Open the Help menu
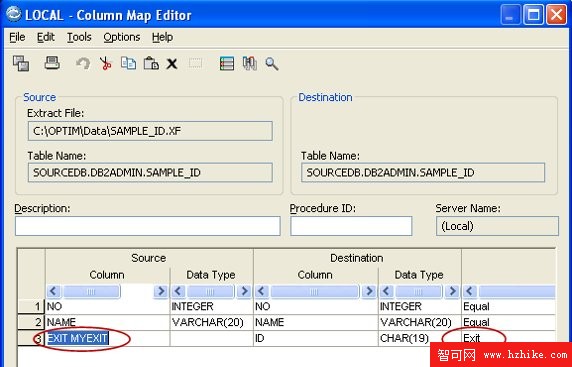The height and width of the screenshot is (367, 572). point(162,37)
